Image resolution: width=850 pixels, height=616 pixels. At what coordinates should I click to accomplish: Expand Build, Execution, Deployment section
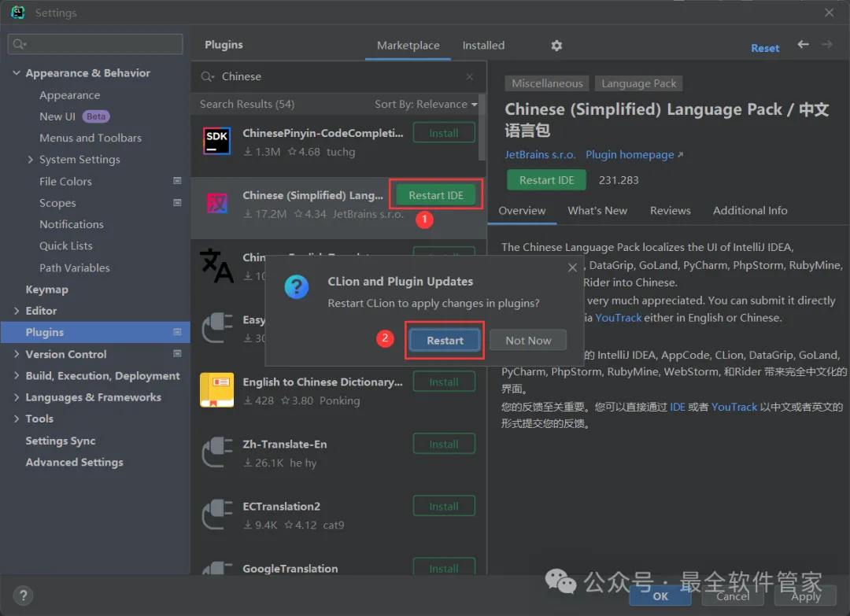click(17, 375)
